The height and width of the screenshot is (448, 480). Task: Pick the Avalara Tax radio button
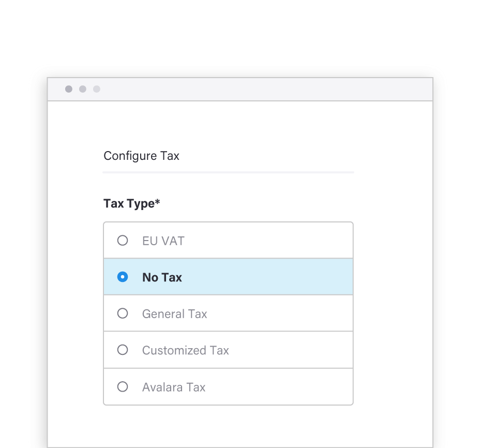tap(123, 387)
